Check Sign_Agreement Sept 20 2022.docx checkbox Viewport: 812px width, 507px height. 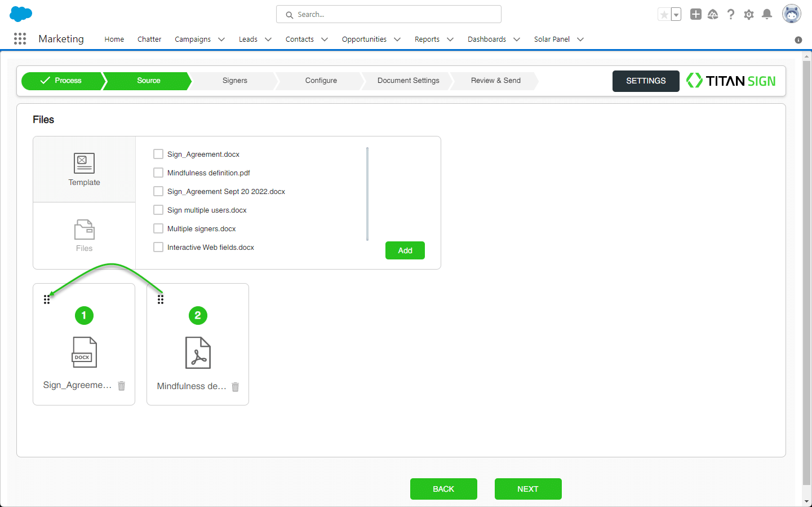pos(158,191)
